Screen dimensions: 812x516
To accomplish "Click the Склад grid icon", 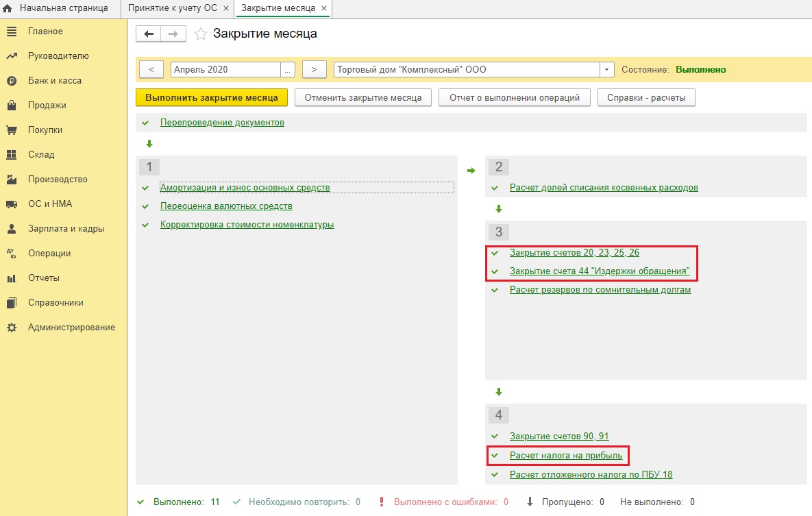I will click(x=12, y=154).
